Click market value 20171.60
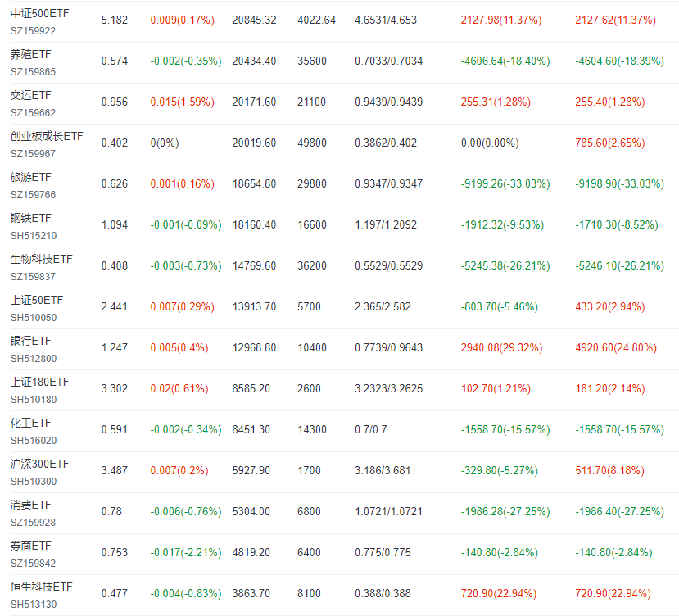 tap(254, 102)
